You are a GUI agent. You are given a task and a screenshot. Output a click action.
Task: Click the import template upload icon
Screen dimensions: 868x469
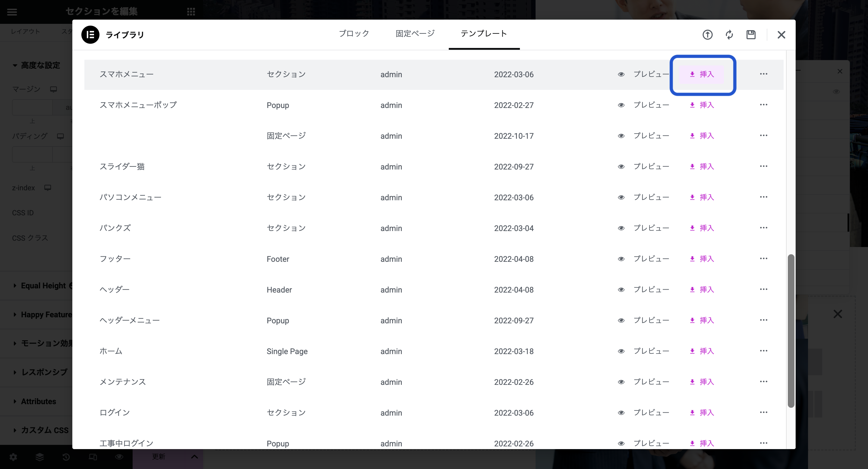coord(707,34)
